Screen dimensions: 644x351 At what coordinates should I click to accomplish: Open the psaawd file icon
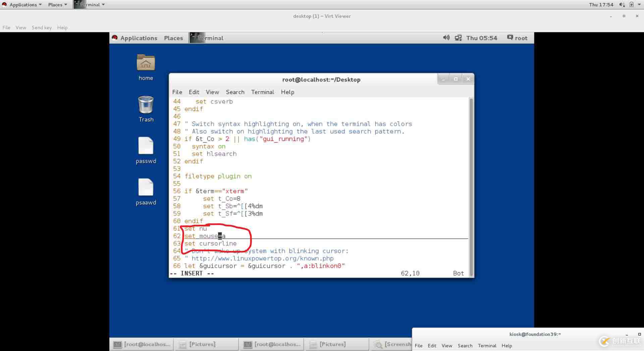[x=146, y=188]
